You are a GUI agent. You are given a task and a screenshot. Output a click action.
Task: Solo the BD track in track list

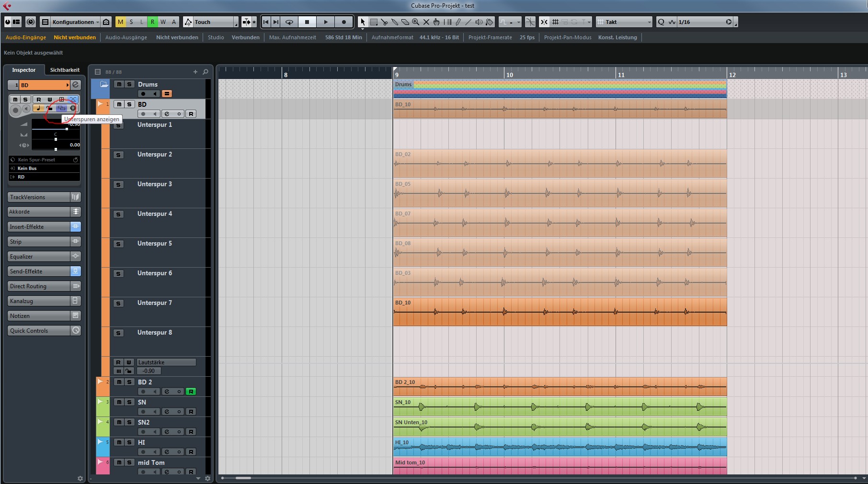tap(129, 104)
